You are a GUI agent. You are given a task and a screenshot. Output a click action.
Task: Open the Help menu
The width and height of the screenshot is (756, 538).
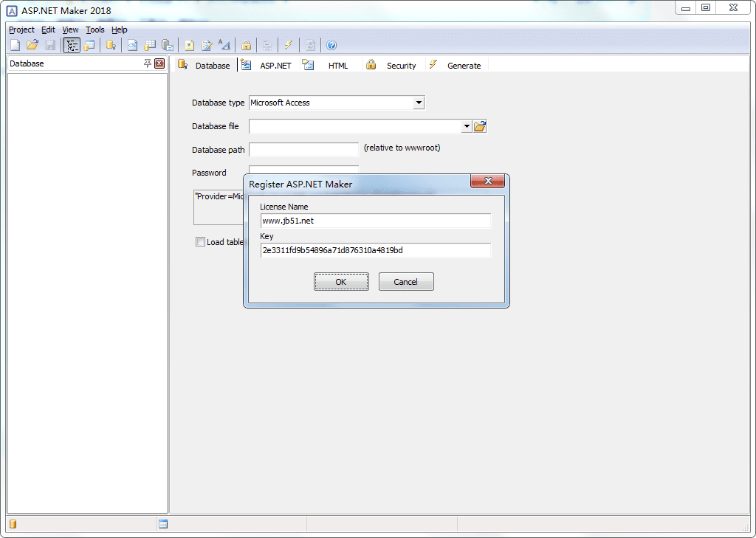(x=120, y=30)
